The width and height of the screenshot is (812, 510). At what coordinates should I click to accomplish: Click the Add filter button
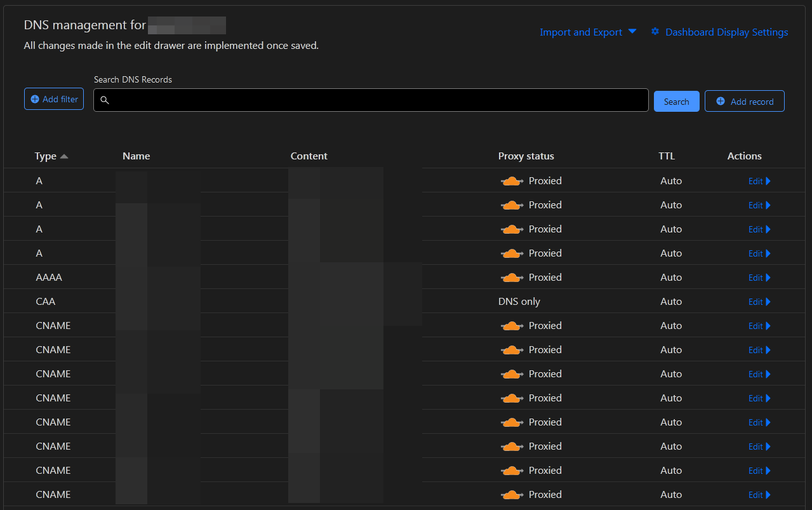(x=54, y=99)
